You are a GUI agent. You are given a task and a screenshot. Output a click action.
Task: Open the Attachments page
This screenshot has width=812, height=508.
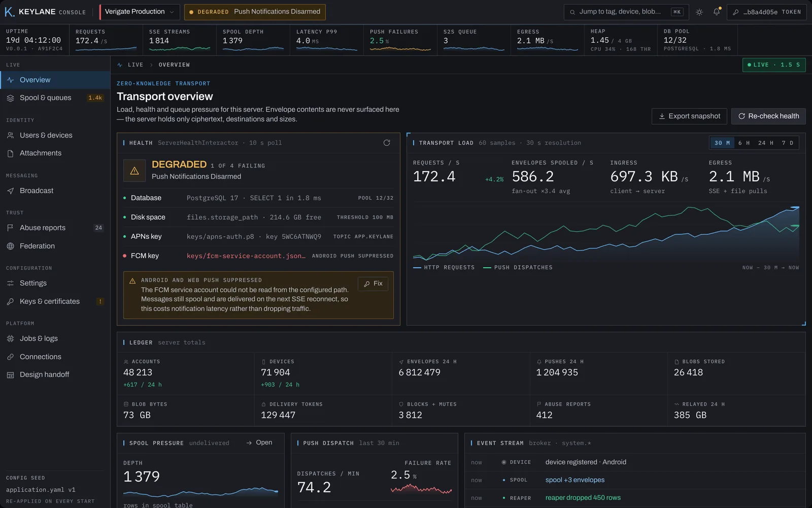click(55, 153)
